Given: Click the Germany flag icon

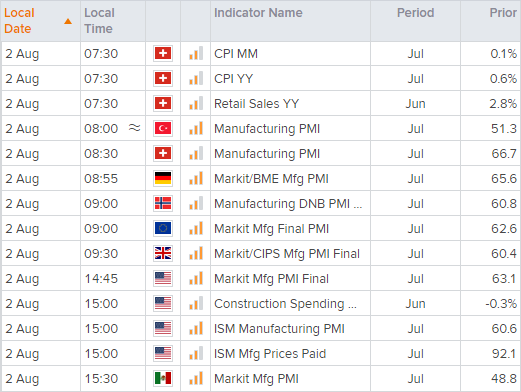Looking at the screenshot, I should pos(163,178).
